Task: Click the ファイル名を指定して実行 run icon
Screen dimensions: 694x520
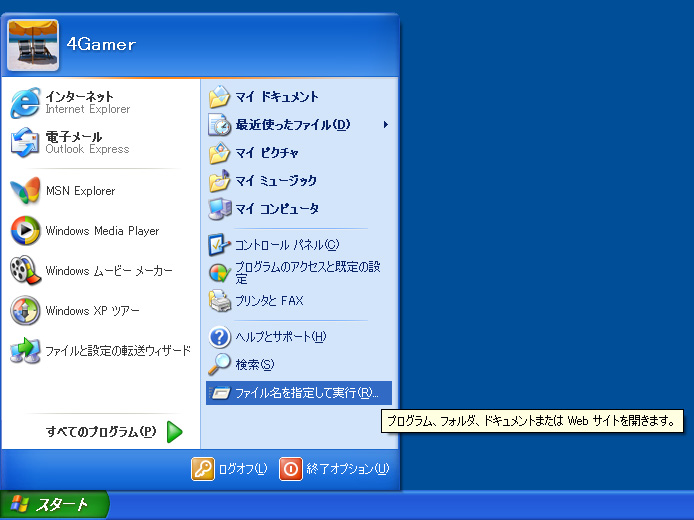Action: click(x=220, y=393)
